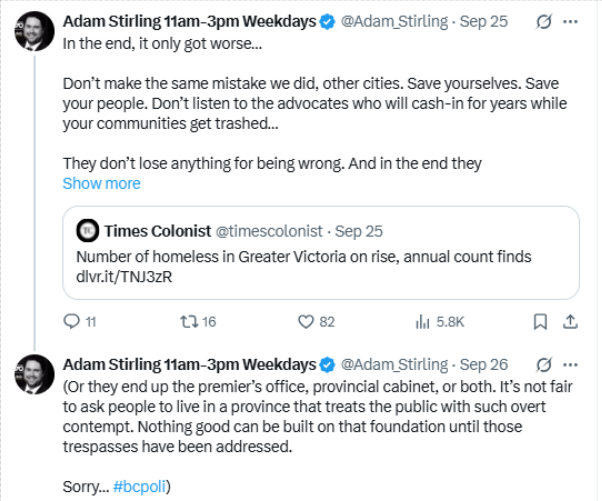Like the first tweet with 82 likes
This screenshot has height=501, width=602.
tap(308, 322)
